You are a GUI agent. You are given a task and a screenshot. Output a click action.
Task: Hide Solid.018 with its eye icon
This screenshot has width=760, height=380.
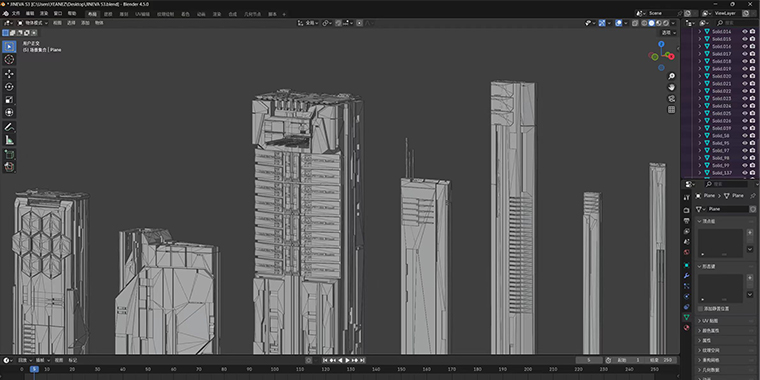[745, 61]
